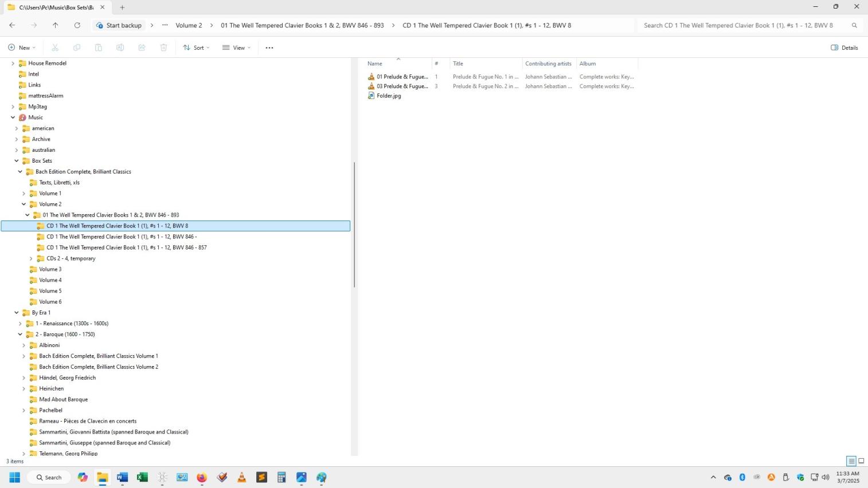This screenshot has width=868, height=488.
Task: Click the Refresh icon in navigation bar
Action: [77, 25]
